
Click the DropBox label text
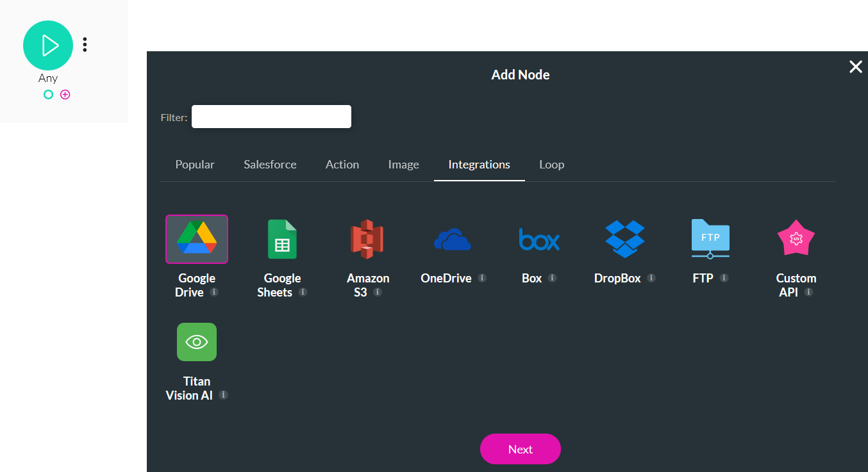(x=617, y=279)
